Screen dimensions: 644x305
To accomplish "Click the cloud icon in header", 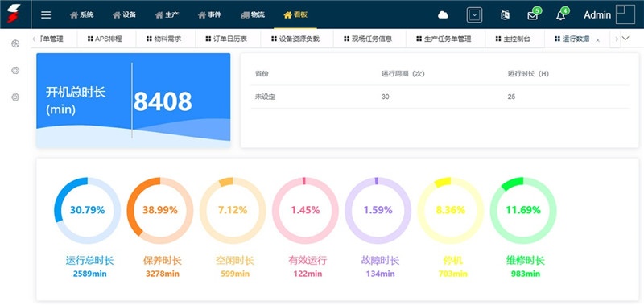I will [x=443, y=15].
